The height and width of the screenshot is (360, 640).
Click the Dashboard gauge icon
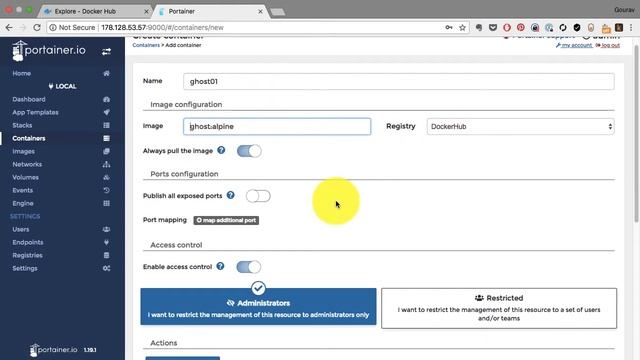tap(106, 99)
